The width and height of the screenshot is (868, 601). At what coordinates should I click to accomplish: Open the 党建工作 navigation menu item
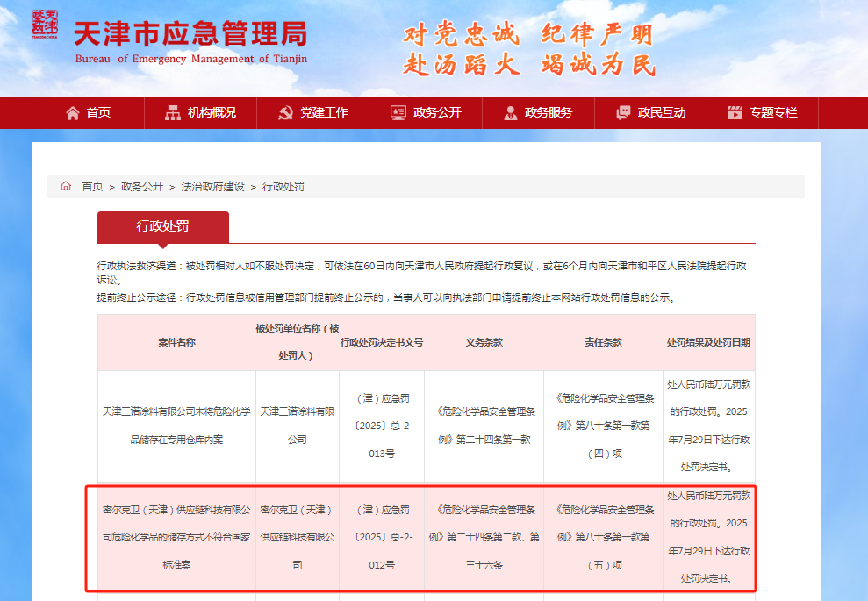312,113
